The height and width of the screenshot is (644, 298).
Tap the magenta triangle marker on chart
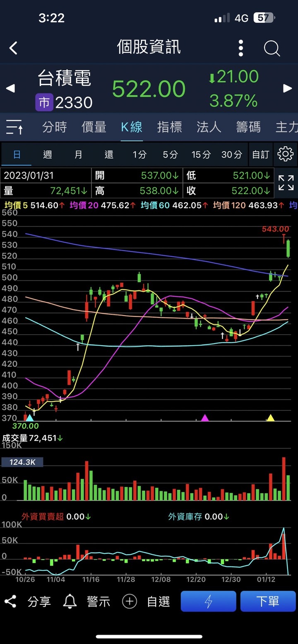205,417
